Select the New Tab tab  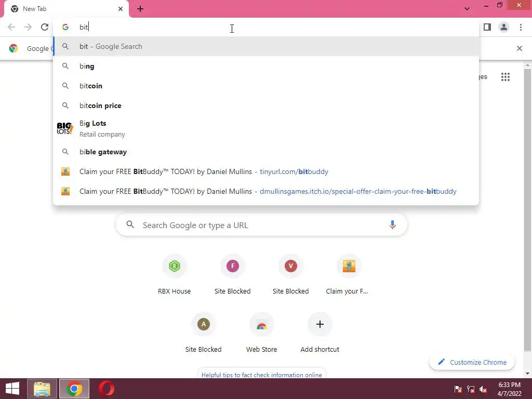(x=66, y=9)
